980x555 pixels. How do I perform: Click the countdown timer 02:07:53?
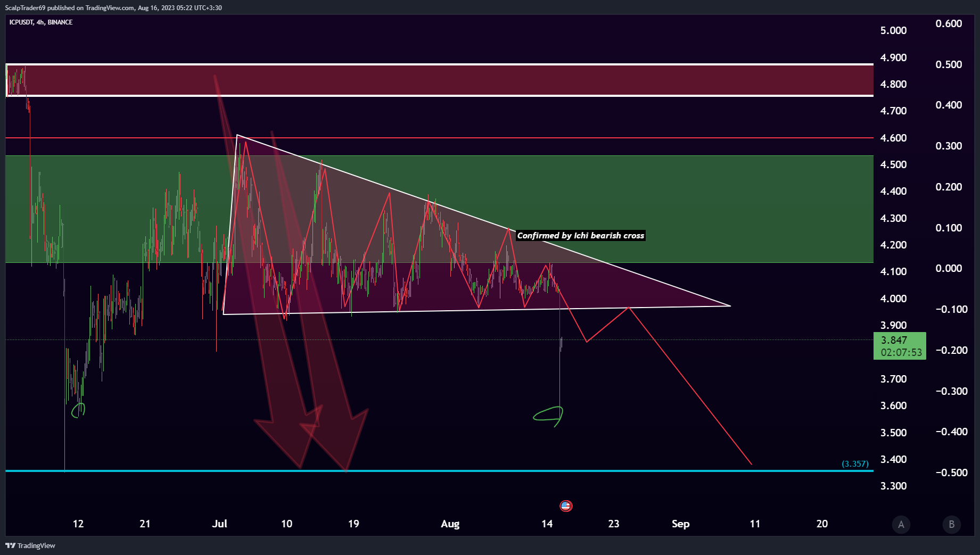pos(901,352)
